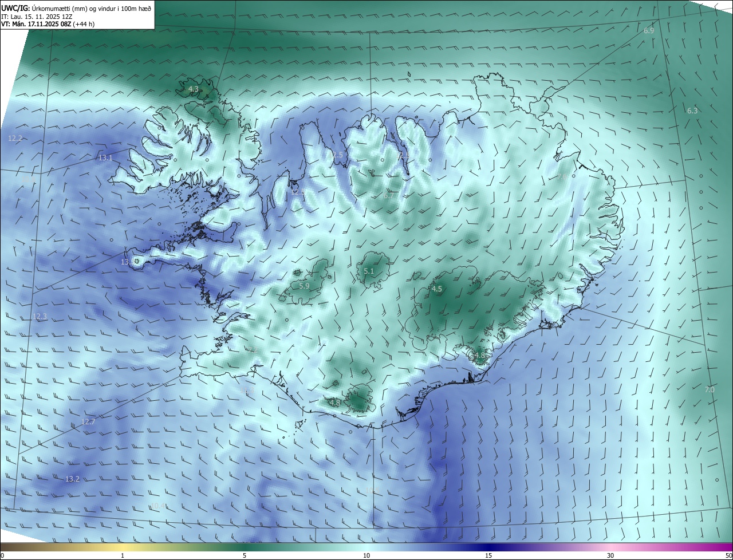Click the color scale tick label 1
Viewport: 733px width, 560px height.
coord(123,555)
